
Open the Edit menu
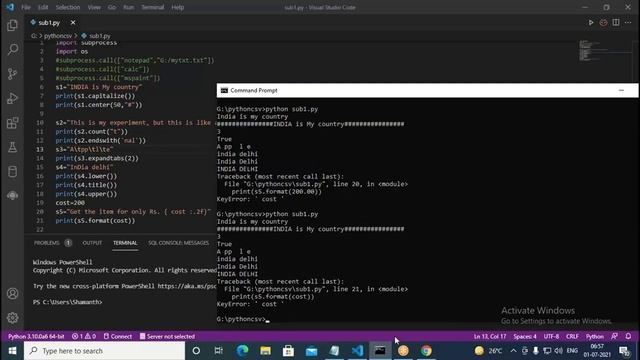(43, 7)
